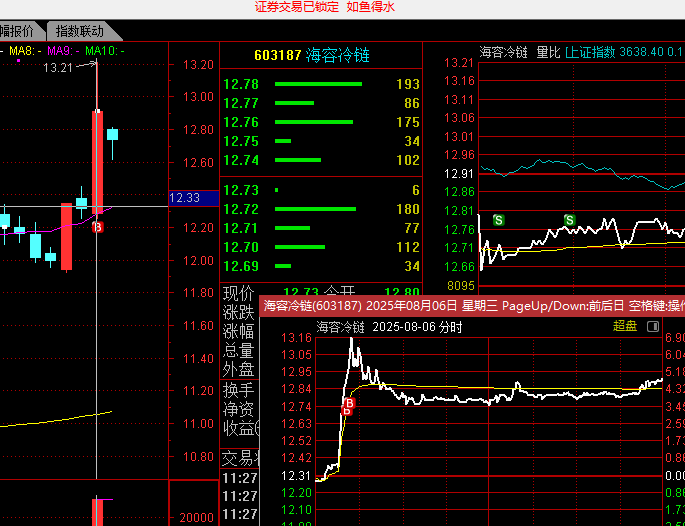Click the 净资 label in the quote panel
The image size is (685, 526).
[x=239, y=409]
